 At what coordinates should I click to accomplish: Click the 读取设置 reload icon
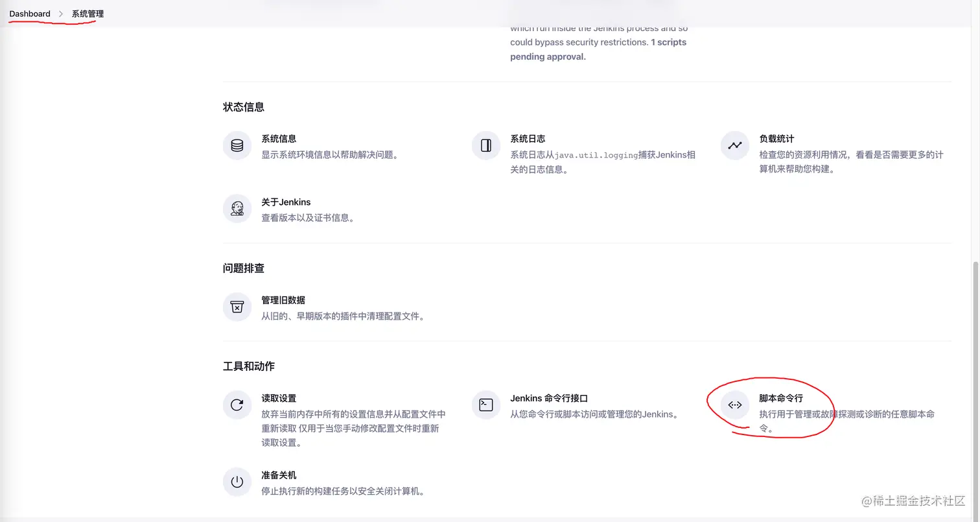[x=237, y=405]
